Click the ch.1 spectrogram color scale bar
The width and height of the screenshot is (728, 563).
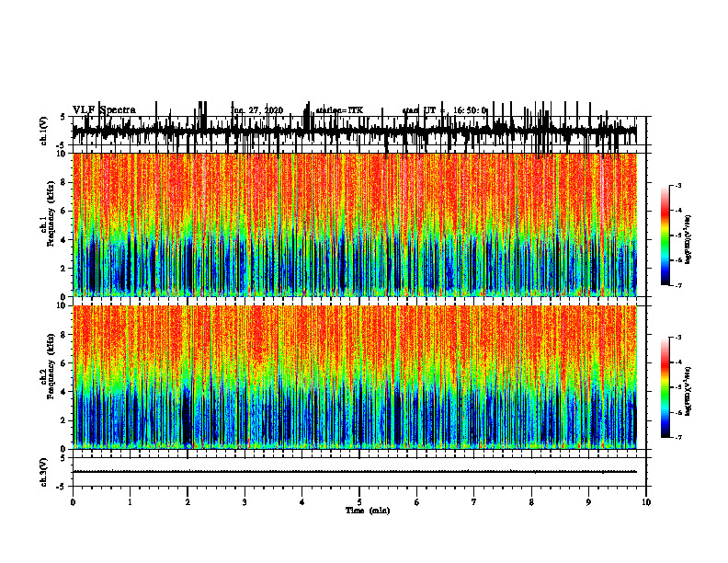click(665, 236)
